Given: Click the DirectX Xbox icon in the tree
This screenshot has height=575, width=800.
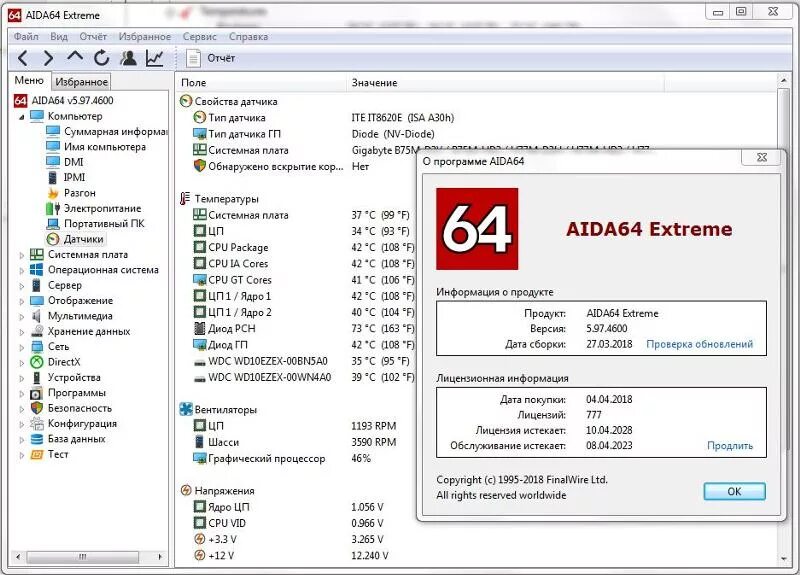Looking at the screenshot, I should [37, 362].
